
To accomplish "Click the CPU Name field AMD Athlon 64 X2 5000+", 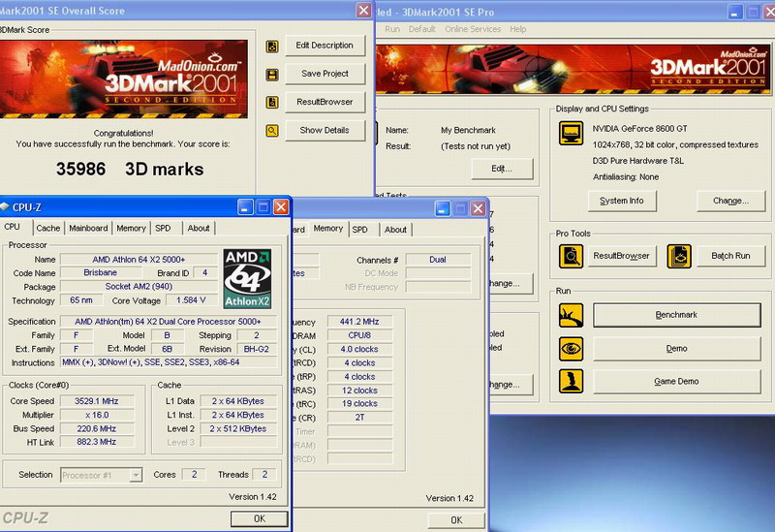I will (139, 260).
